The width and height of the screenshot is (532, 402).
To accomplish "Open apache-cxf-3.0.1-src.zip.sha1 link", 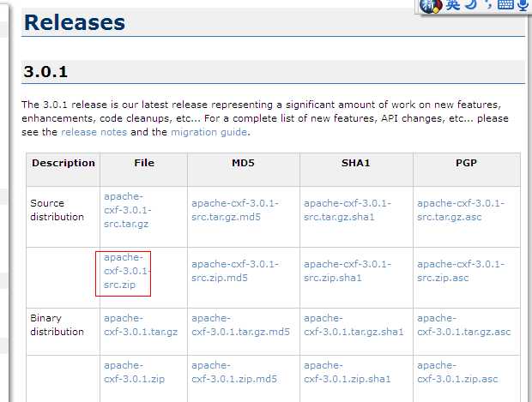I will [348, 271].
